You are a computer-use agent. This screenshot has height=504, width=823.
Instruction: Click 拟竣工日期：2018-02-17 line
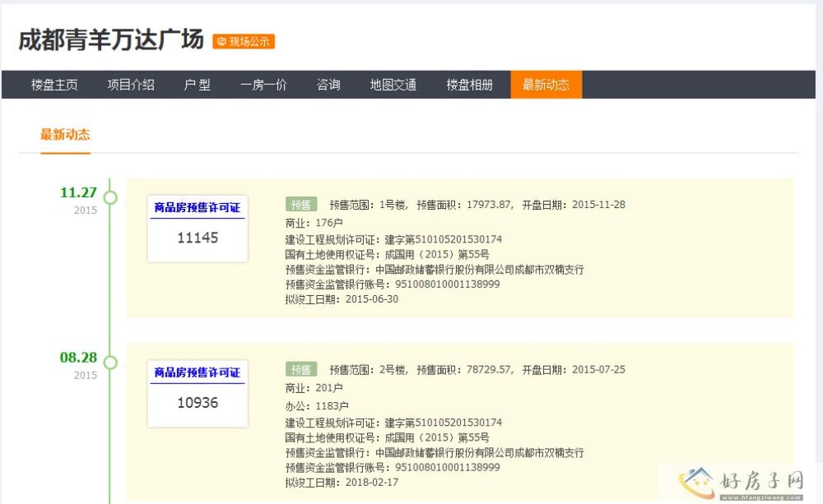point(342,483)
